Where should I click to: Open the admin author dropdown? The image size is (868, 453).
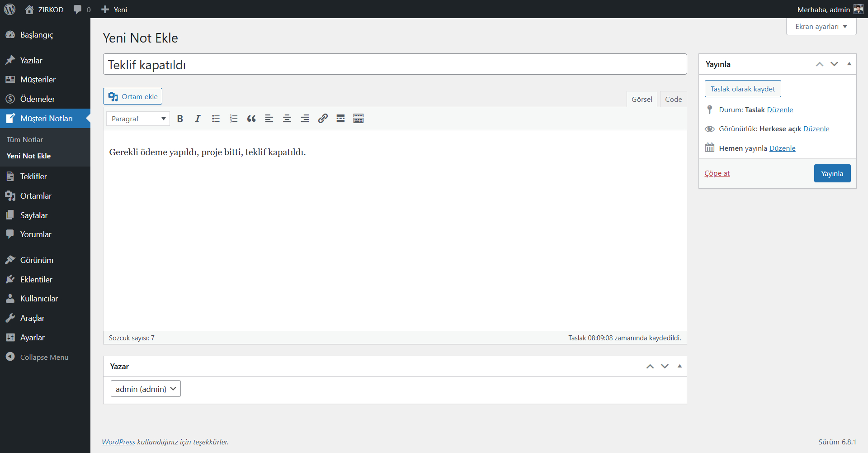pos(146,389)
